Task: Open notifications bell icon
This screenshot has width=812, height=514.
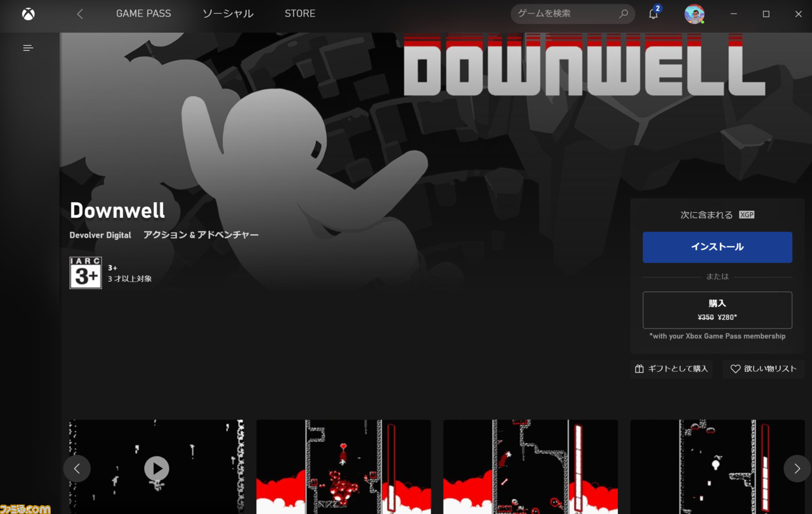Action: (x=653, y=13)
